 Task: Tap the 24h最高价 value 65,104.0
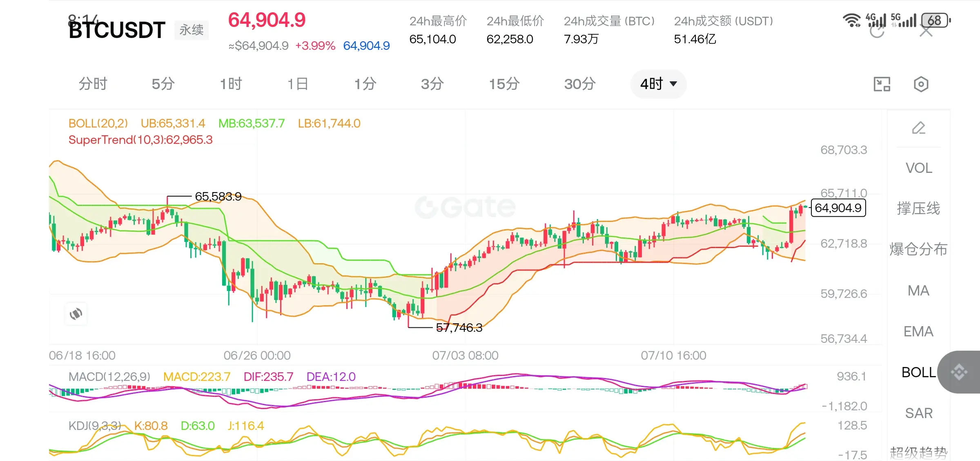point(432,39)
